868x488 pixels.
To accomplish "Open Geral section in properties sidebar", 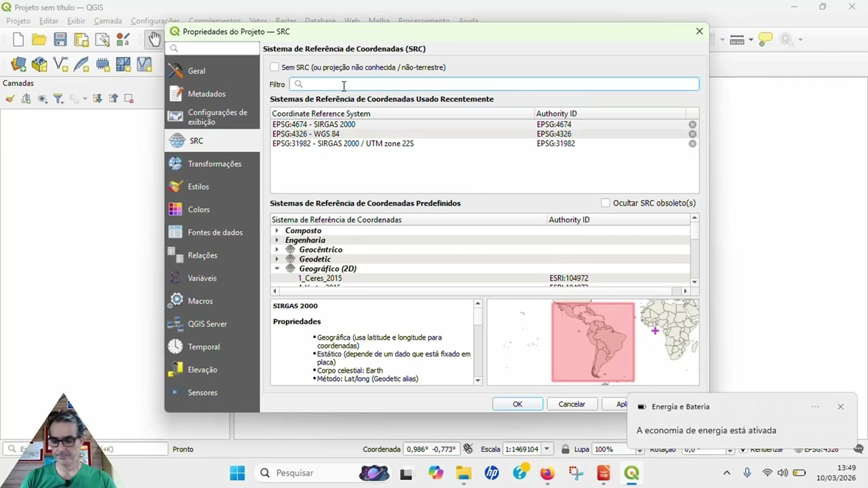I will click(x=212, y=71).
